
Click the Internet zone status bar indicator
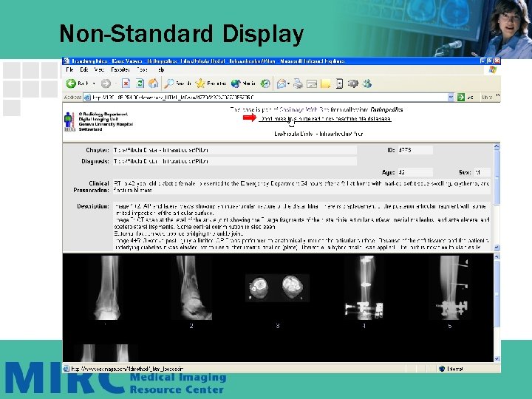[451, 369]
